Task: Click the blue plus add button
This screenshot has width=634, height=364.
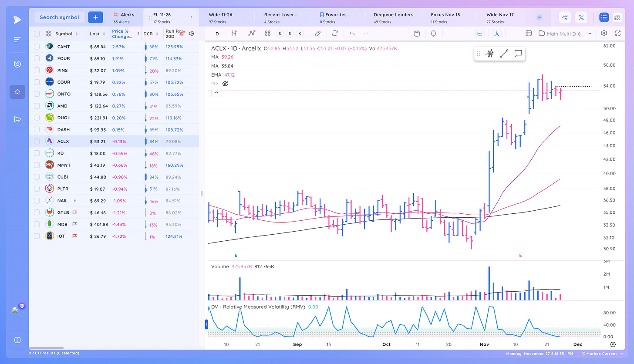Action: coord(95,17)
